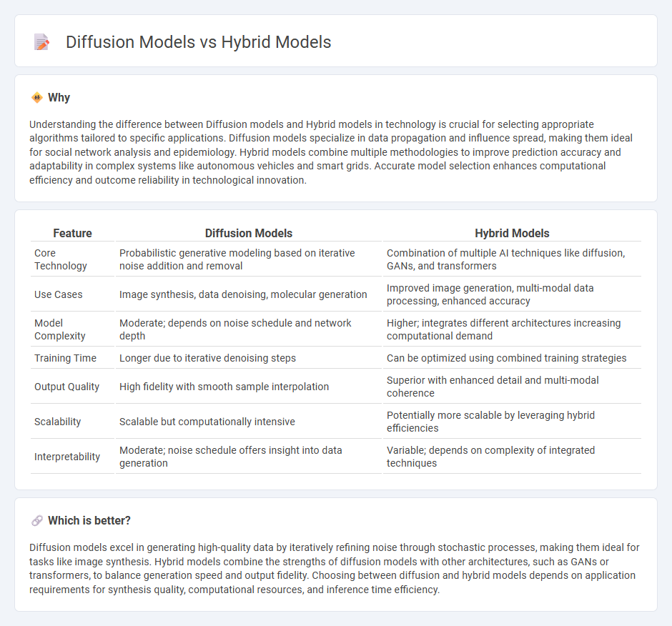Click the Why paragraph starting 'Understanding the difference'
The height and width of the screenshot is (626, 672).
pyautogui.click(x=331, y=152)
